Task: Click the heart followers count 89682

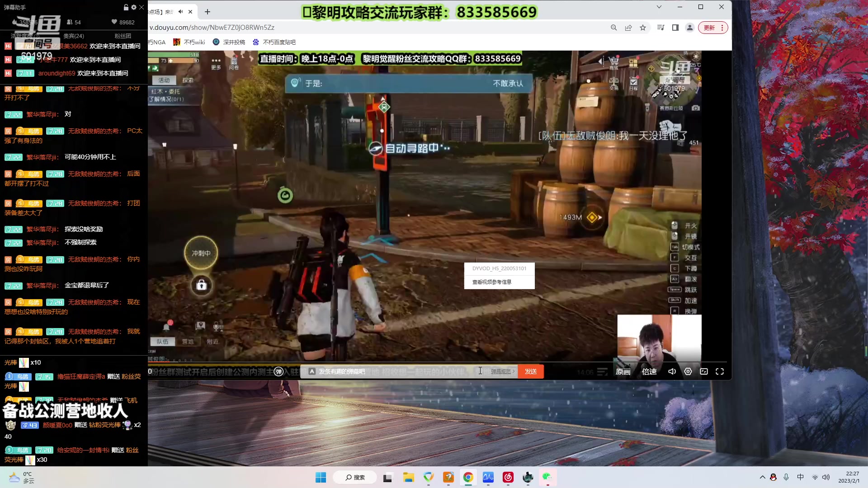Action: pos(123,22)
